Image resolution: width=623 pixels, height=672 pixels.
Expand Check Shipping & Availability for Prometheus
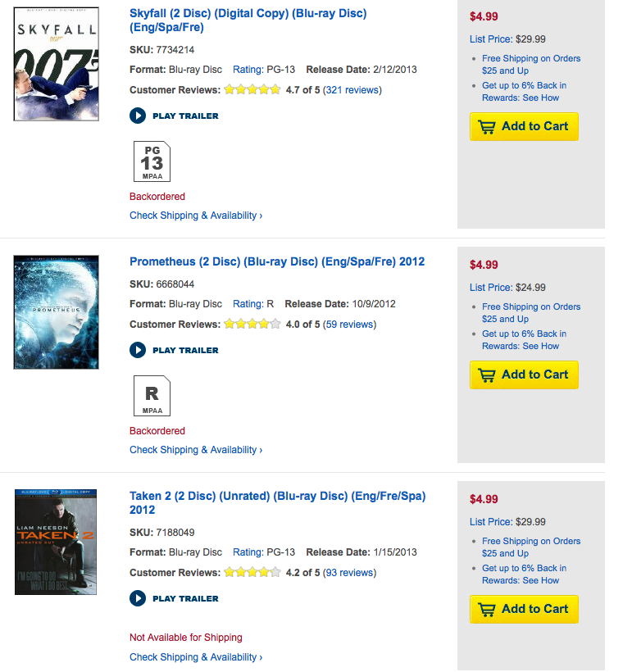click(196, 450)
